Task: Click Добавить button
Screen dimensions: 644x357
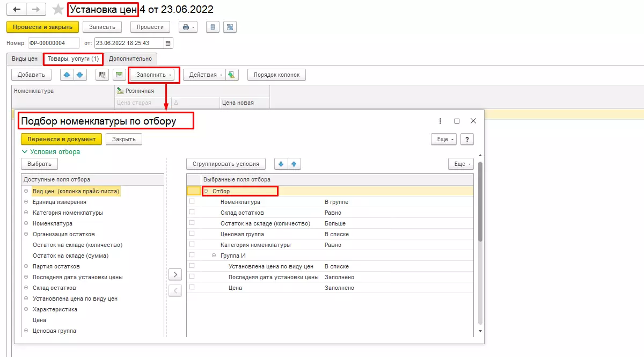Action: [x=31, y=75]
